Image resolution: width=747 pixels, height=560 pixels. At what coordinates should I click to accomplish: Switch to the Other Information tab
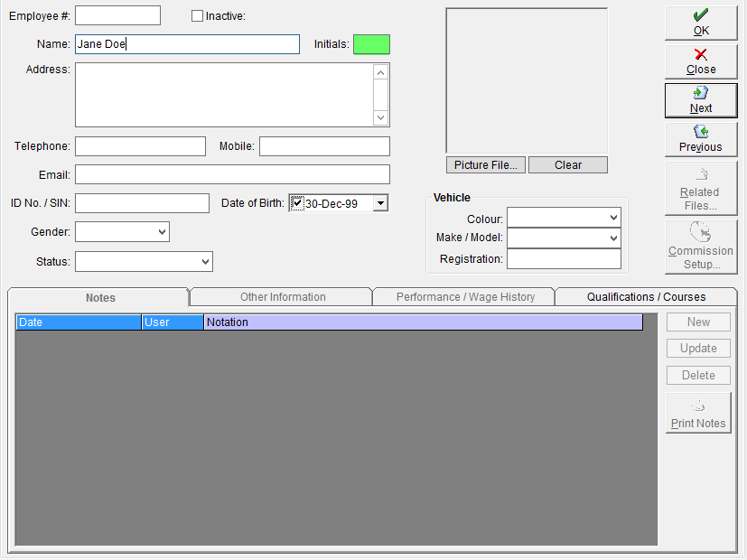tap(282, 296)
